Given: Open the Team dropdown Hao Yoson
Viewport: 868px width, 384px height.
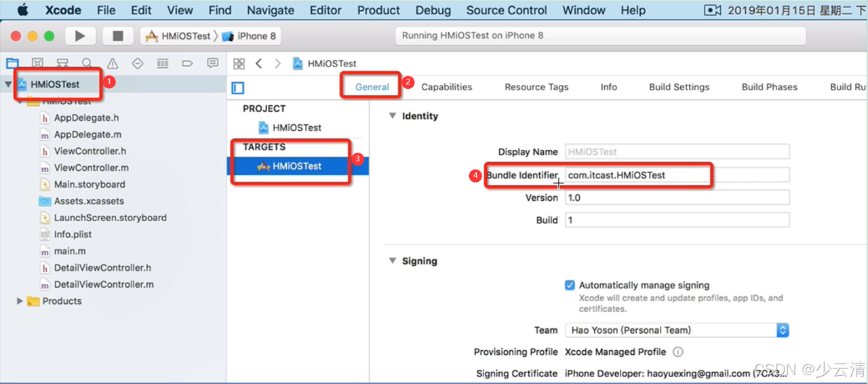Looking at the screenshot, I should [677, 330].
